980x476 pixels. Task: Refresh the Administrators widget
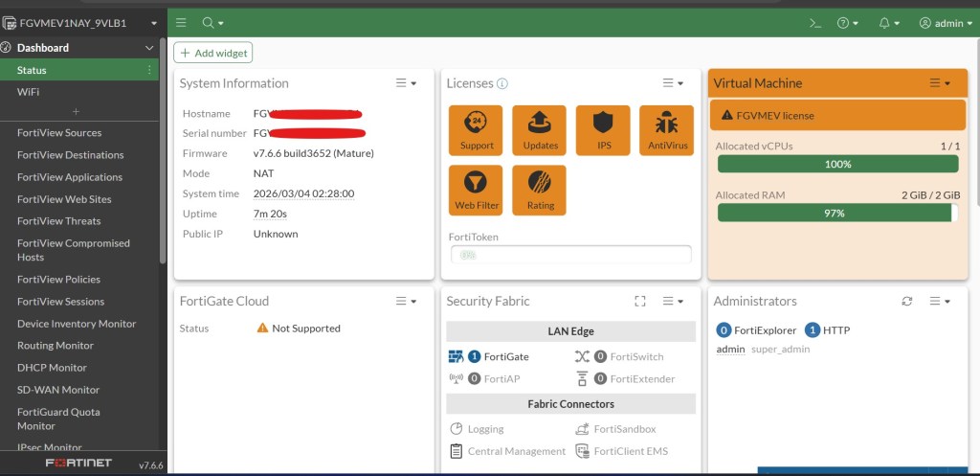907,302
